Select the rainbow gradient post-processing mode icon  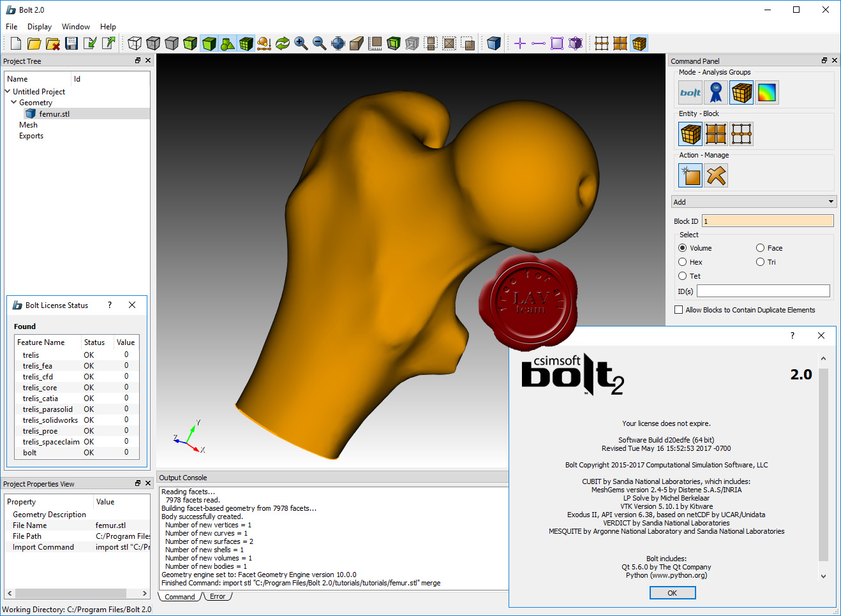[767, 92]
